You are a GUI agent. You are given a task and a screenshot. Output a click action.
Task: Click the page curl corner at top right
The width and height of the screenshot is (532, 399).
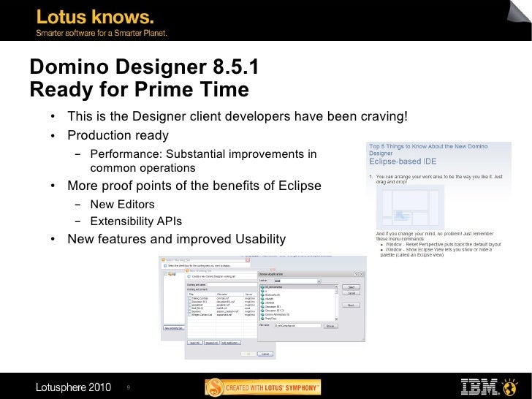click(x=519, y=12)
